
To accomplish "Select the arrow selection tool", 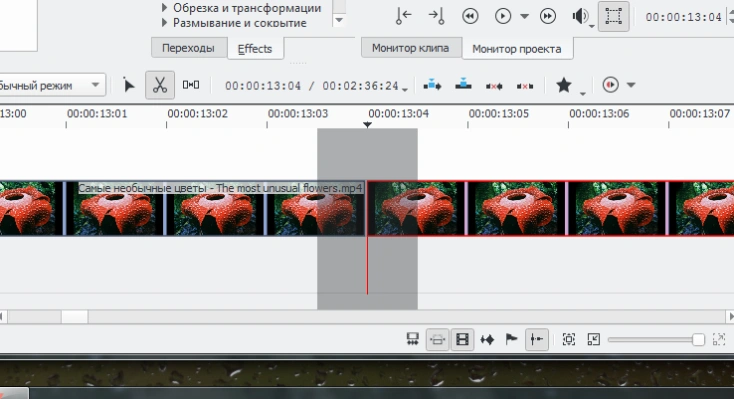I will pos(128,85).
